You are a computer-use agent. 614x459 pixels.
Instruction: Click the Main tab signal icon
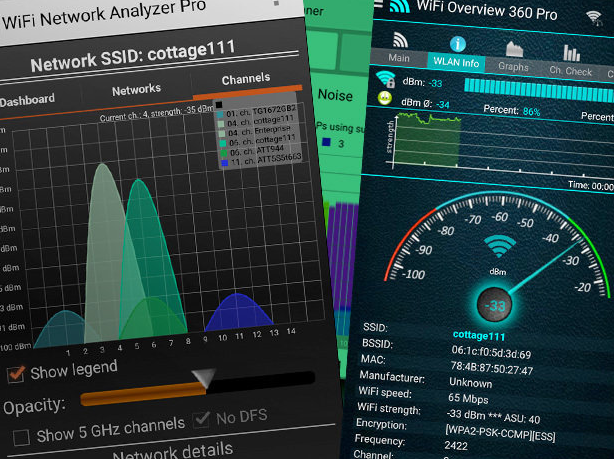click(400, 40)
